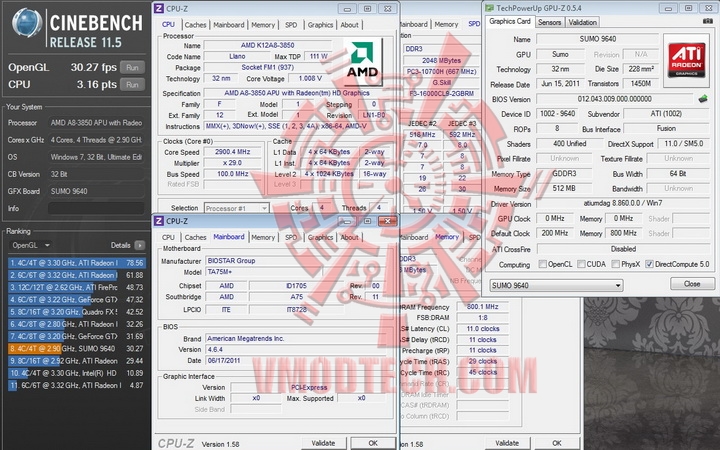Select ranking row 4 GeForce GTX 47.32
Screen dimensions: 720x450
[x=76, y=299]
